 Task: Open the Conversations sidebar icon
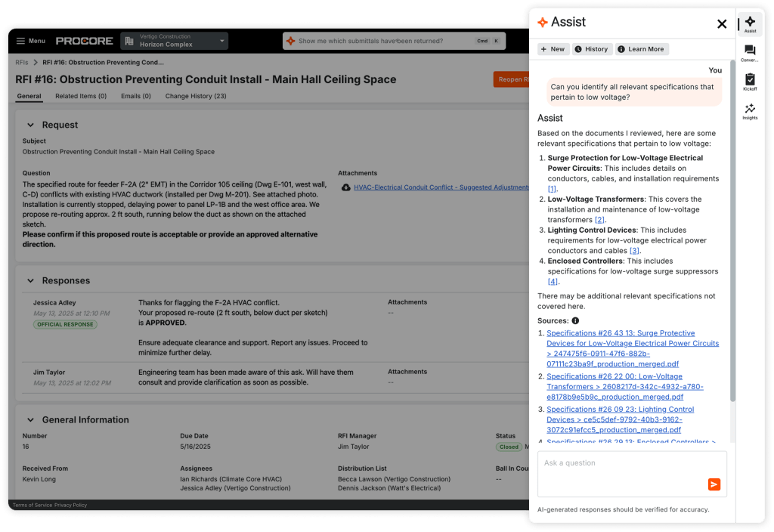(750, 53)
